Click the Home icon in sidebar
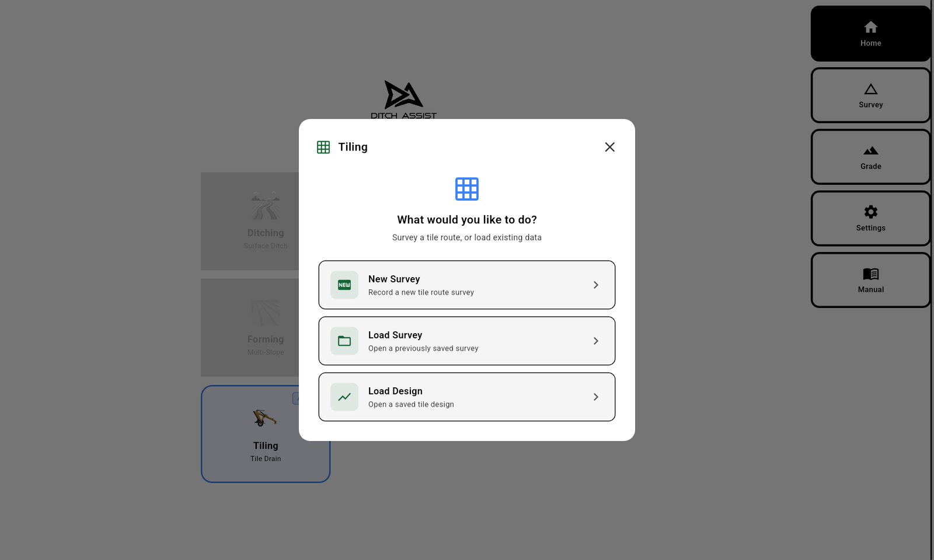This screenshot has width=934, height=560. pos(870,27)
